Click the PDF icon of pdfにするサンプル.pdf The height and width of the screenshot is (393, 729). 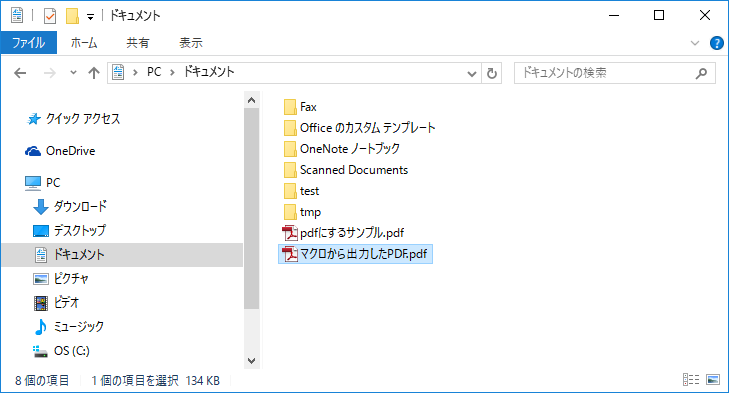click(x=290, y=233)
